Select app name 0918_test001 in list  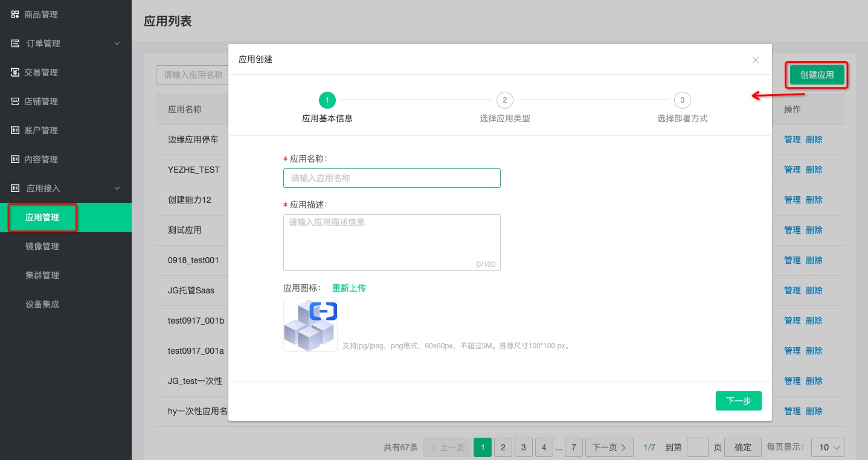click(x=193, y=260)
